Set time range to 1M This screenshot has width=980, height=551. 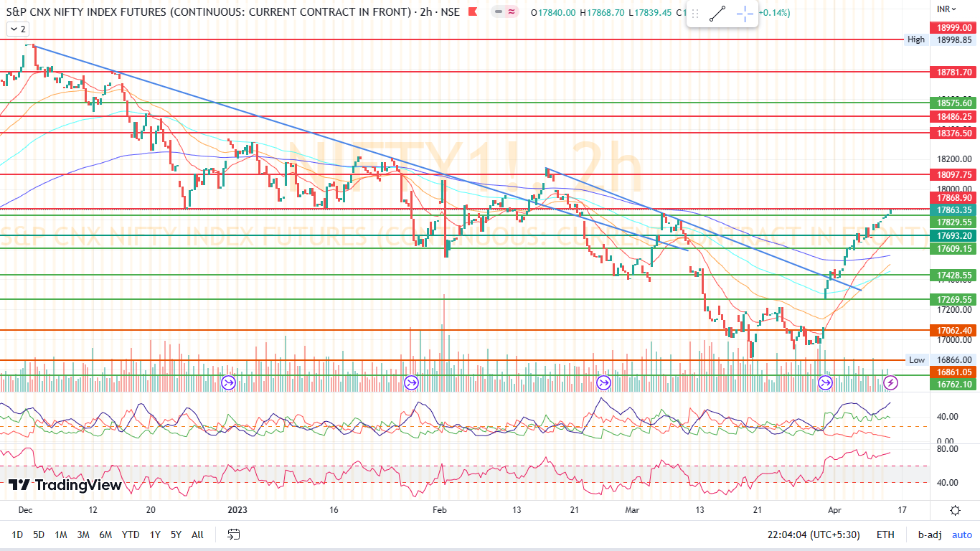coord(61,534)
